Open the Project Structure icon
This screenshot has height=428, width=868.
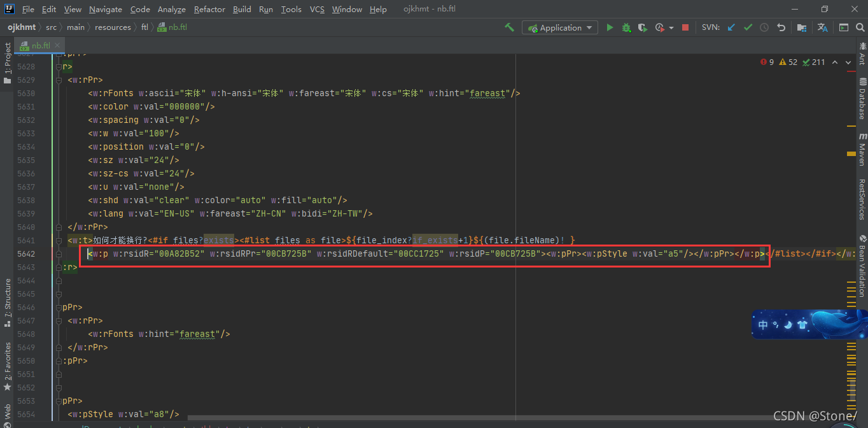[x=802, y=27]
